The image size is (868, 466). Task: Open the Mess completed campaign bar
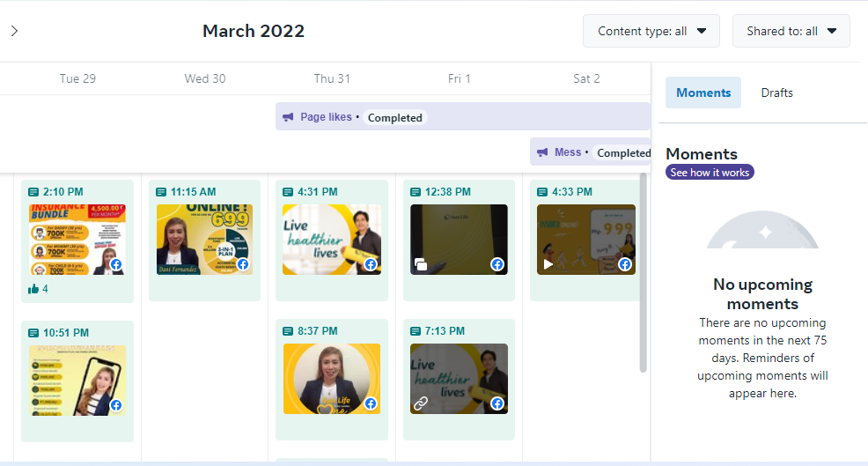(590, 152)
